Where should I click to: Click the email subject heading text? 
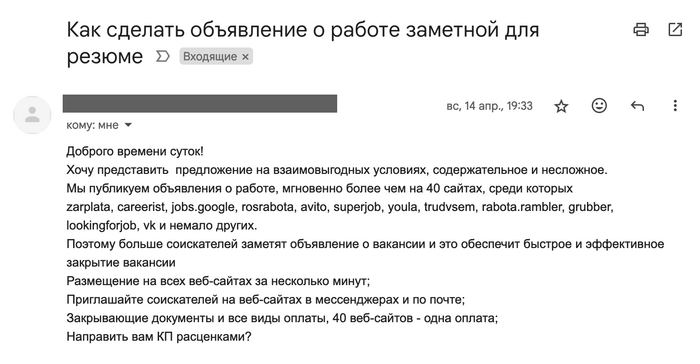(x=303, y=43)
